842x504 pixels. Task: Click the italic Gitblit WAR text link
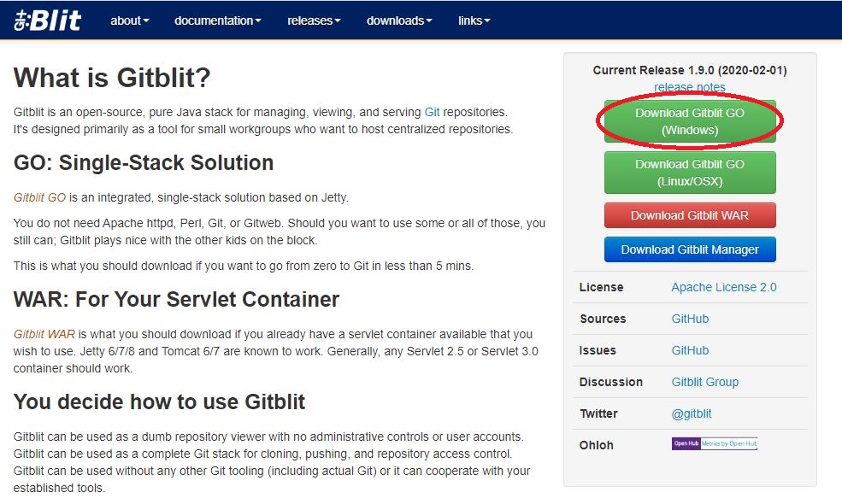click(x=44, y=334)
